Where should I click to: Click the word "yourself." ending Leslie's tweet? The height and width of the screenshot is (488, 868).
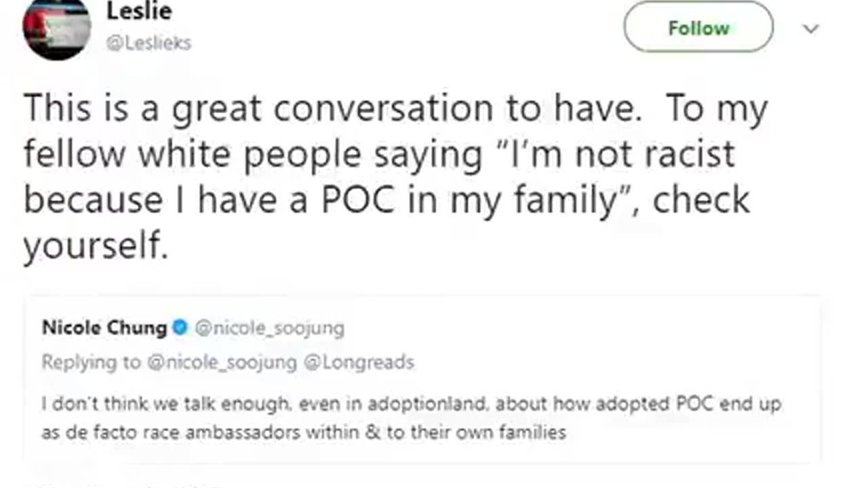pyautogui.click(x=96, y=245)
